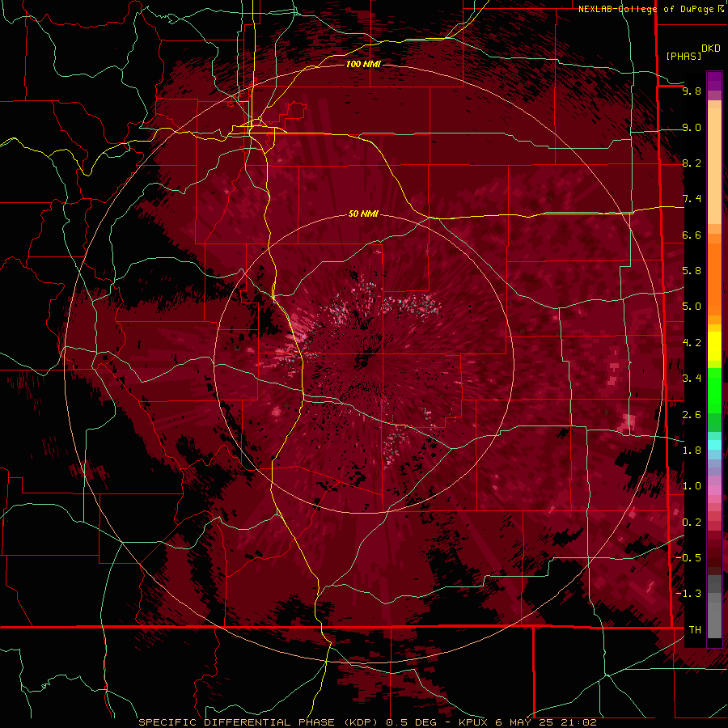Click the cyan color bar segment
Viewport: 728px width, 728px height.
[714, 444]
